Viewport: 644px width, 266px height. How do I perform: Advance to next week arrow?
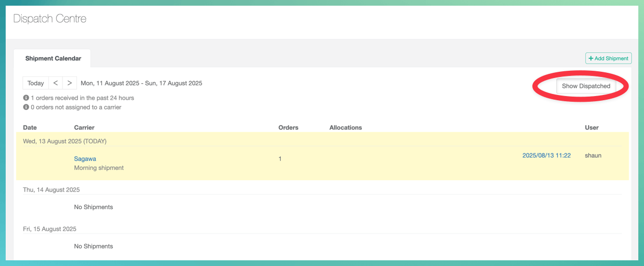click(x=70, y=83)
